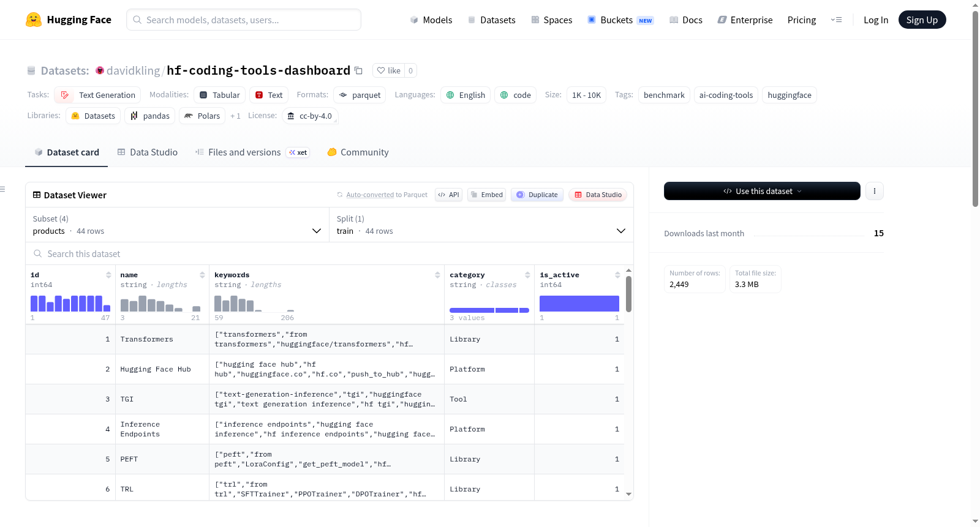The height and width of the screenshot is (527, 980).
Task: Click the Polars library tag
Action: pyautogui.click(x=202, y=116)
